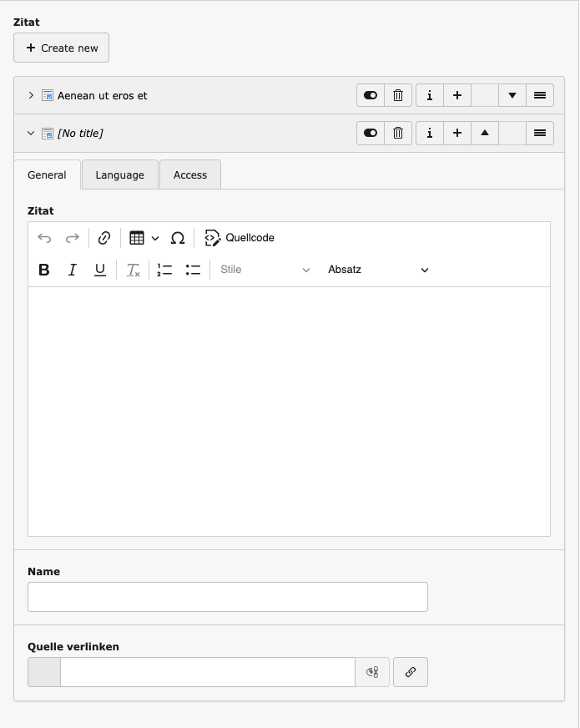Toggle link display mode in Quelle verlinken
The image size is (580, 728).
372,672
